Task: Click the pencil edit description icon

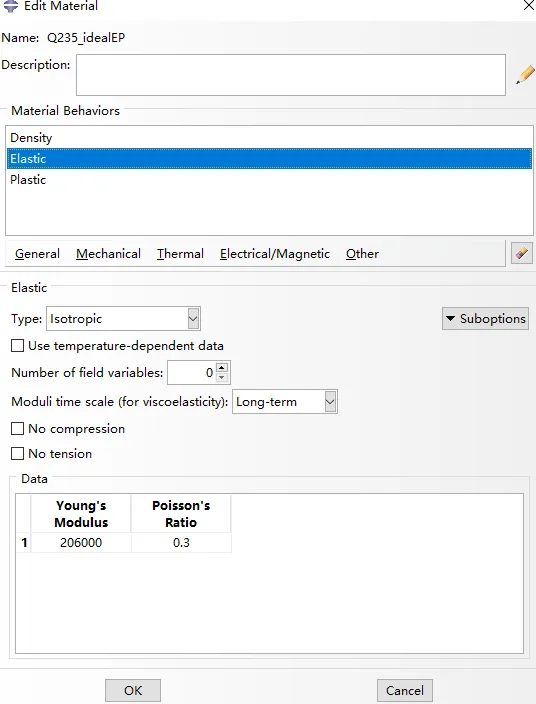Action: [x=525, y=75]
